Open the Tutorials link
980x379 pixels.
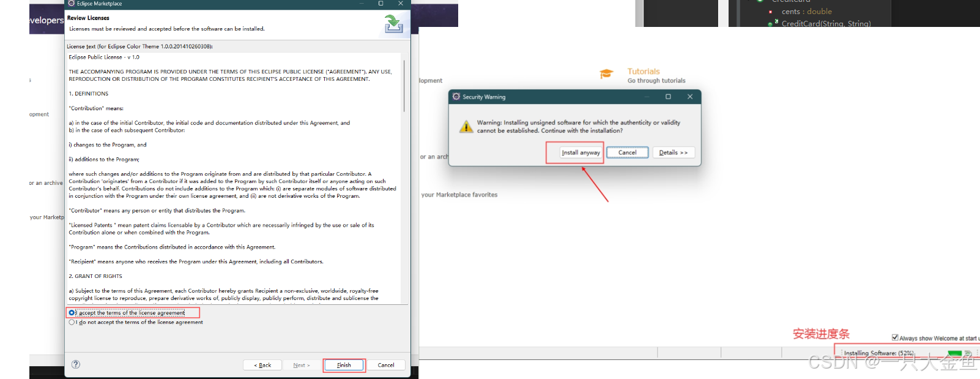pyautogui.click(x=644, y=72)
